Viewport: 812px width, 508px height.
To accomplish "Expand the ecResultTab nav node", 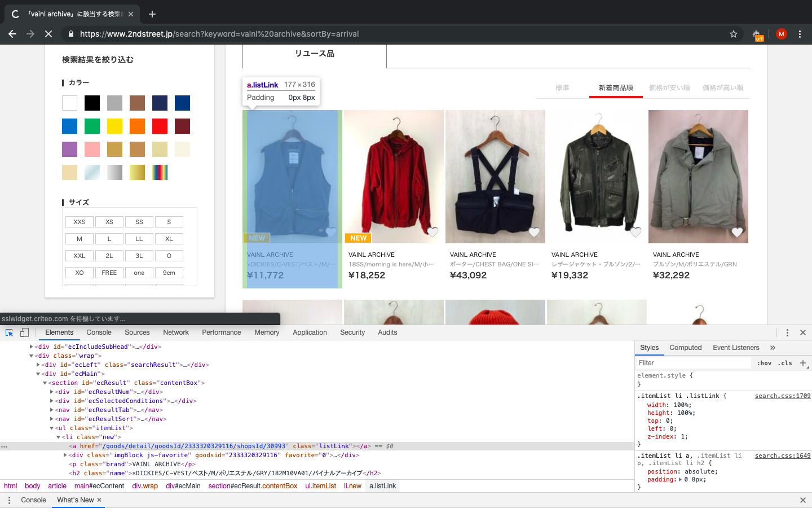I will tap(52, 410).
